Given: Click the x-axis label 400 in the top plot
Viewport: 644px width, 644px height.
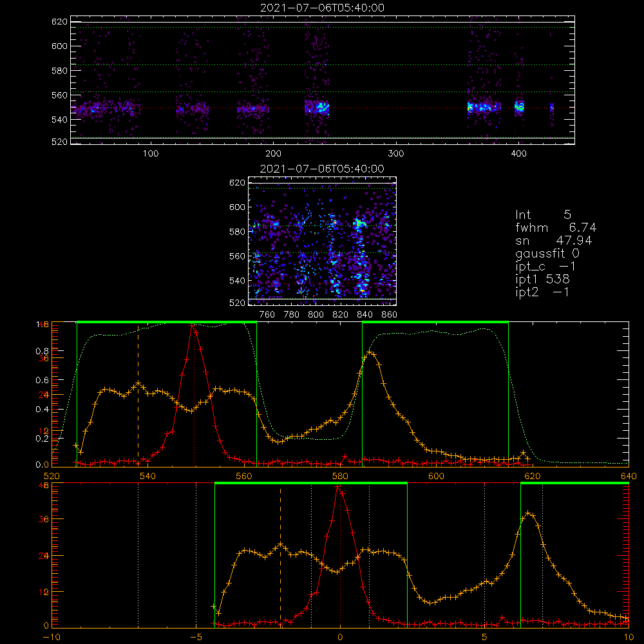Looking at the screenshot, I should pos(518,154).
